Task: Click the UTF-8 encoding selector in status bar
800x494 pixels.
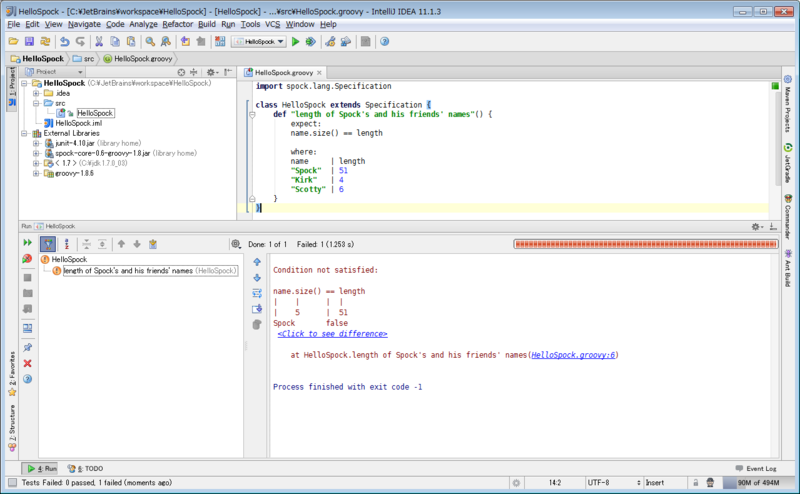Action: [x=614, y=483]
